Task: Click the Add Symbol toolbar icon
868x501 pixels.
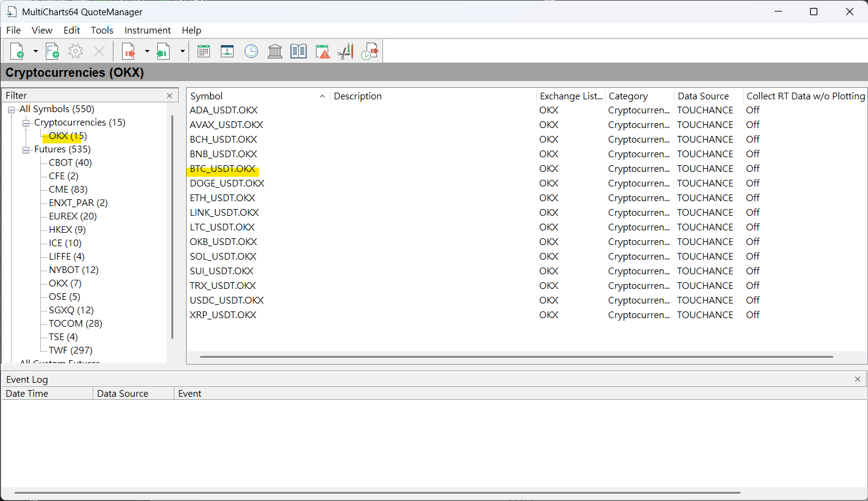Action: 17,52
